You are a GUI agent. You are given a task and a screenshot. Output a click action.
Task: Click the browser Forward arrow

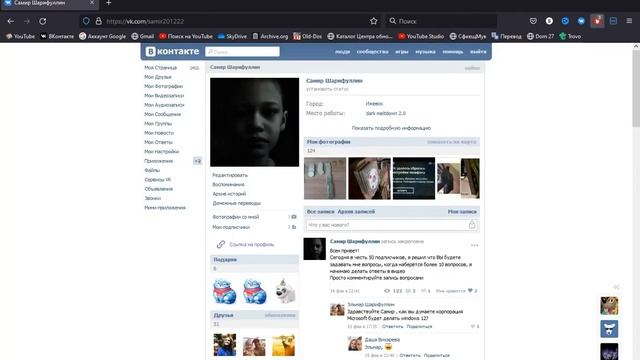[x=27, y=21]
